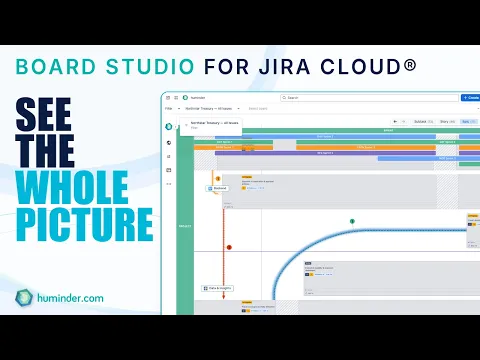This screenshot has height=360, width=480.
Task: Click into the Search field
Action: click(370, 98)
